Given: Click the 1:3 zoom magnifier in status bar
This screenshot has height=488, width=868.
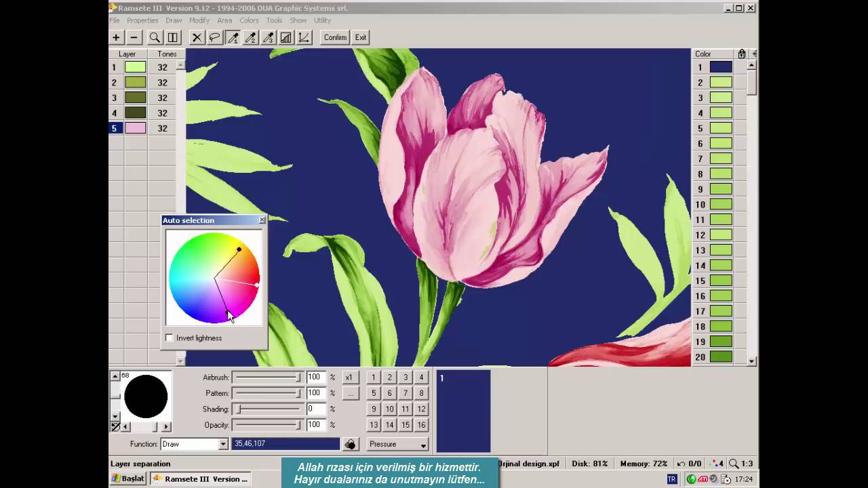Looking at the screenshot, I should pyautogui.click(x=741, y=464).
